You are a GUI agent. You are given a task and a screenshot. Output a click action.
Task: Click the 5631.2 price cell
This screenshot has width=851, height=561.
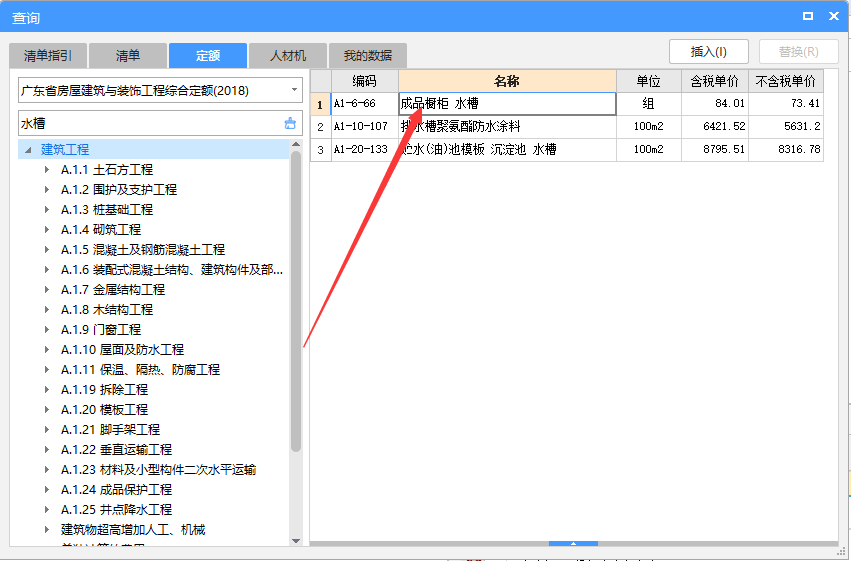(x=786, y=126)
